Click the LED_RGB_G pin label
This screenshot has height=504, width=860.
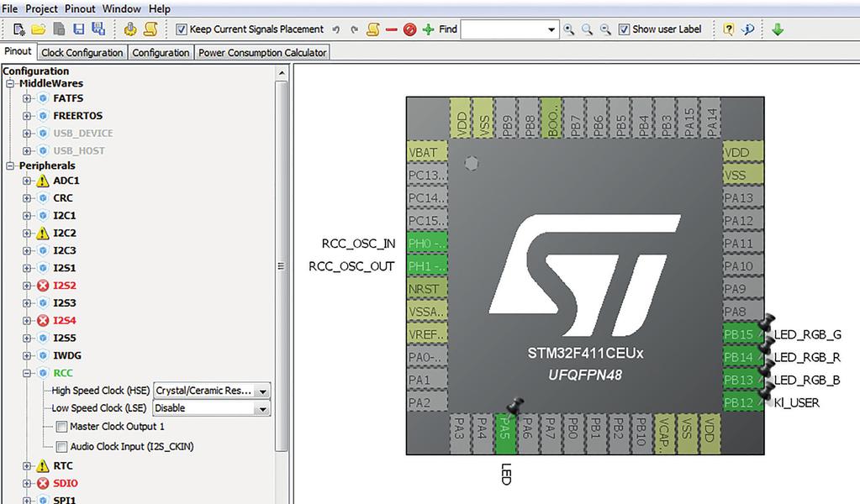pyautogui.click(x=807, y=334)
